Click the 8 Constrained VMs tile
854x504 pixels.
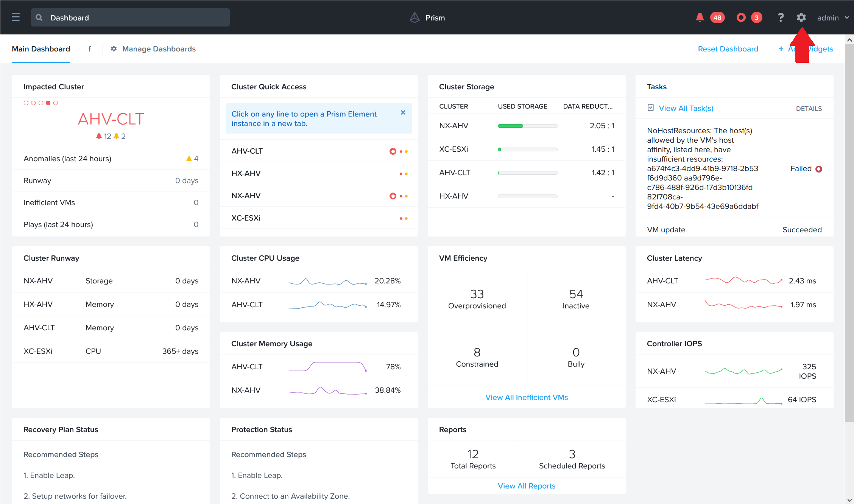point(477,356)
